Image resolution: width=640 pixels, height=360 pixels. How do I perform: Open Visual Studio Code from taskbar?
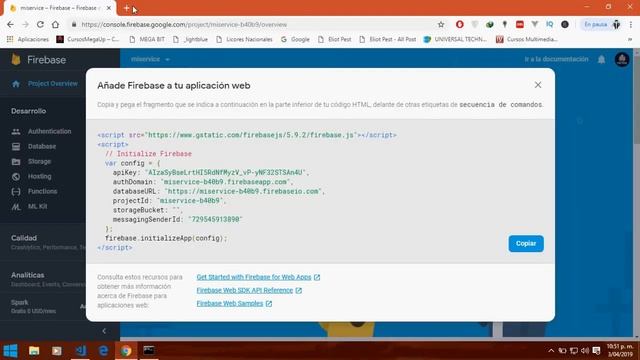(x=80, y=350)
